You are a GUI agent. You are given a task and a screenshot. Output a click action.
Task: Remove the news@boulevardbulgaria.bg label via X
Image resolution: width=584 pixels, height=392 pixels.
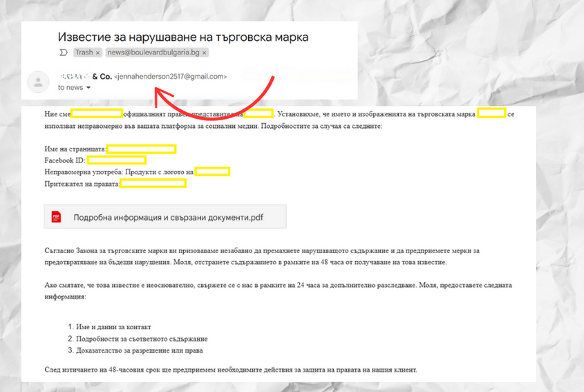(x=205, y=53)
